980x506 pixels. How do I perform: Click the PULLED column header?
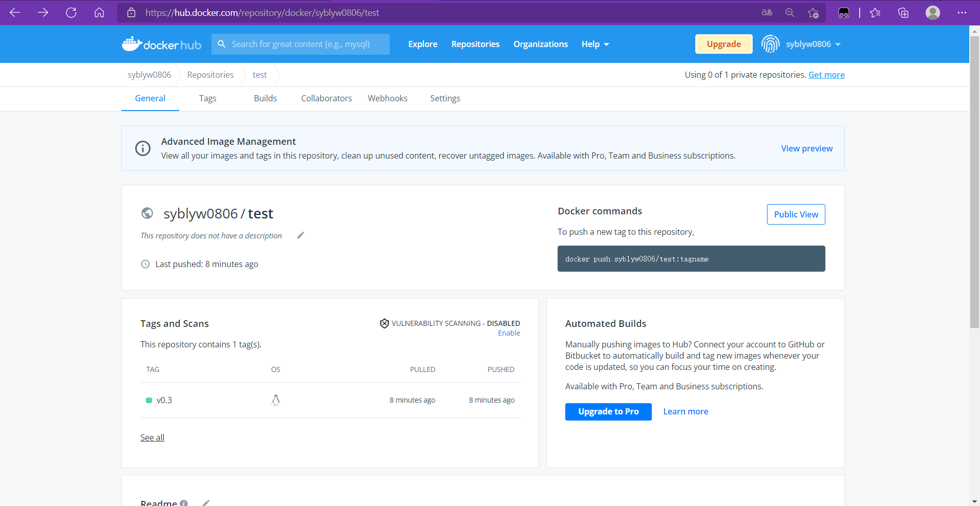point(422,369)
